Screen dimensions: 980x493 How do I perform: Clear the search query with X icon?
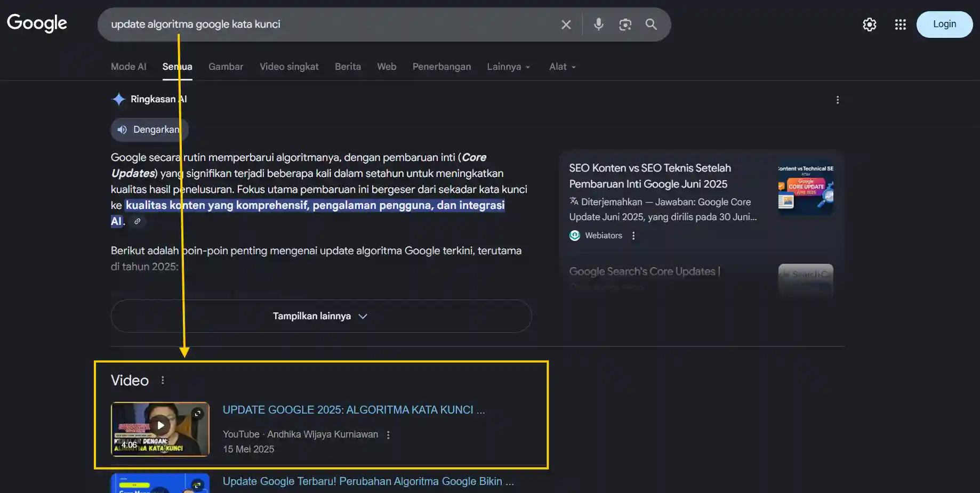566,25
